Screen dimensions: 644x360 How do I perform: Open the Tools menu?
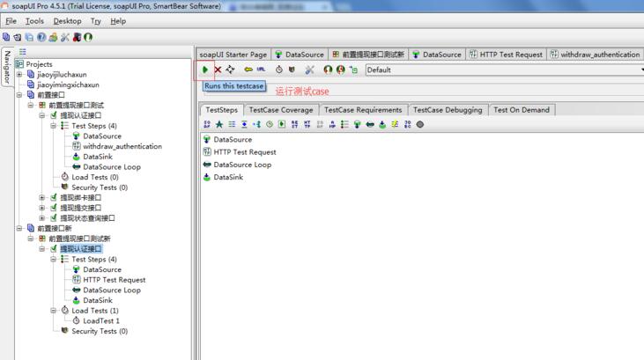point(34,21)
